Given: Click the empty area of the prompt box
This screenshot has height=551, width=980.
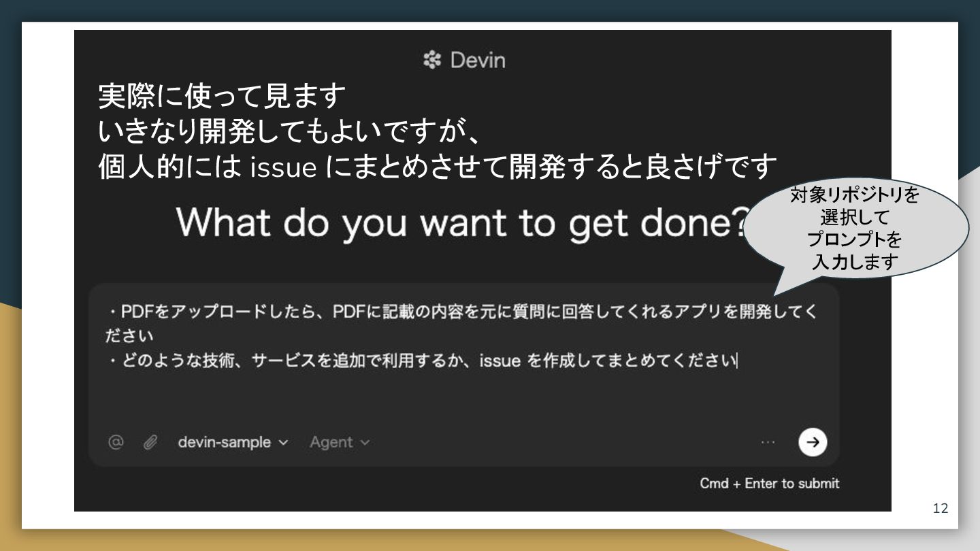Looking at the screenshot, I should pos(463,398).
